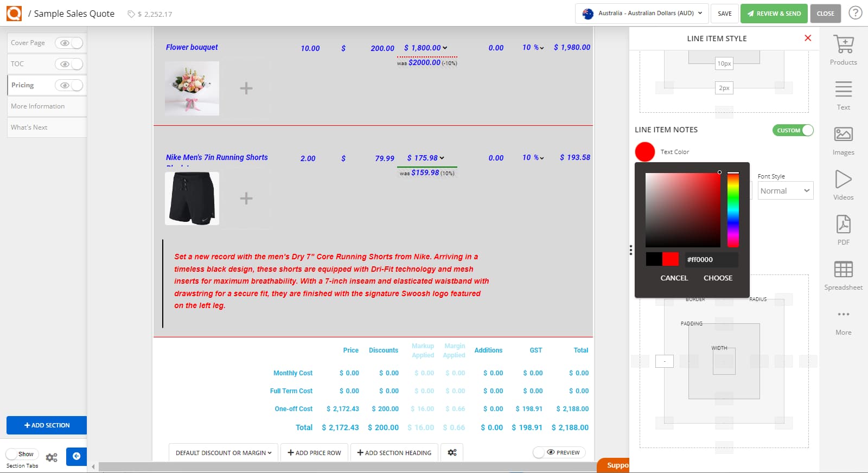Click the hex color #ff0000 field

[711, 260]
